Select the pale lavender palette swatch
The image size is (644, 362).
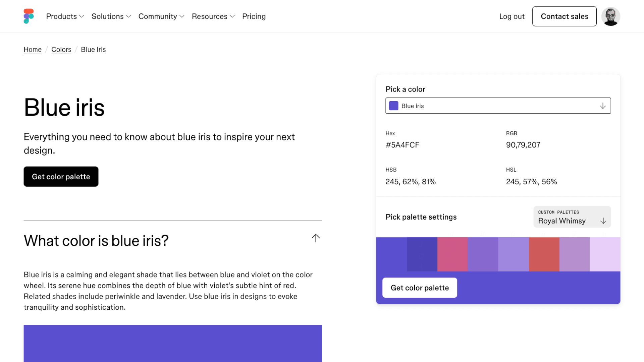tap(605, 254)
